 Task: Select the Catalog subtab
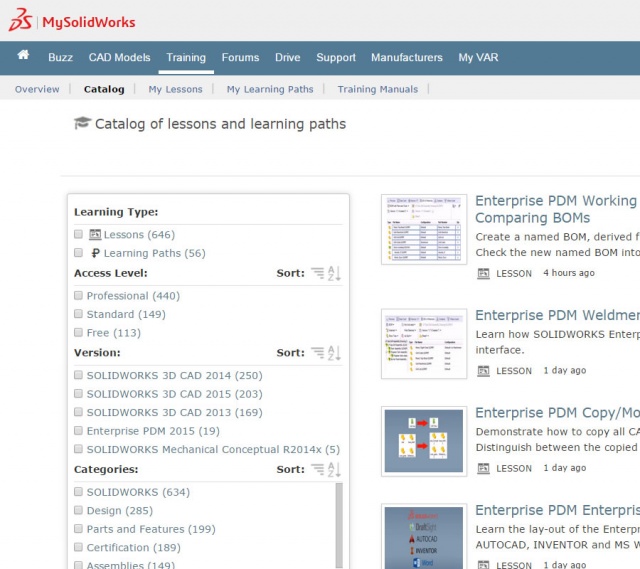point(104,89)
